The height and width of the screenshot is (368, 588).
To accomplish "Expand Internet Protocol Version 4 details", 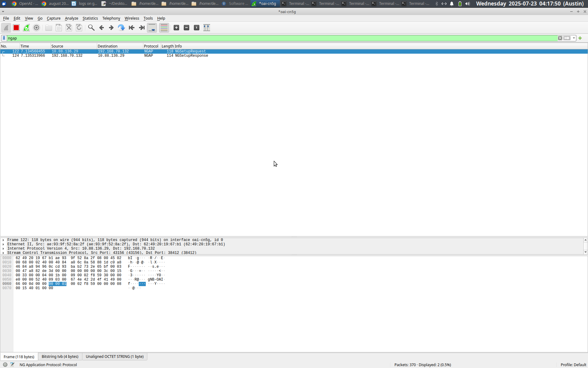I will click(3, 249).
